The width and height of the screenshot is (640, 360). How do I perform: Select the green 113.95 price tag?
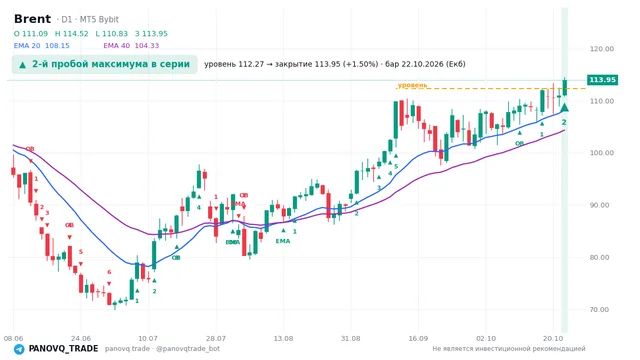(x=602, y=80)
